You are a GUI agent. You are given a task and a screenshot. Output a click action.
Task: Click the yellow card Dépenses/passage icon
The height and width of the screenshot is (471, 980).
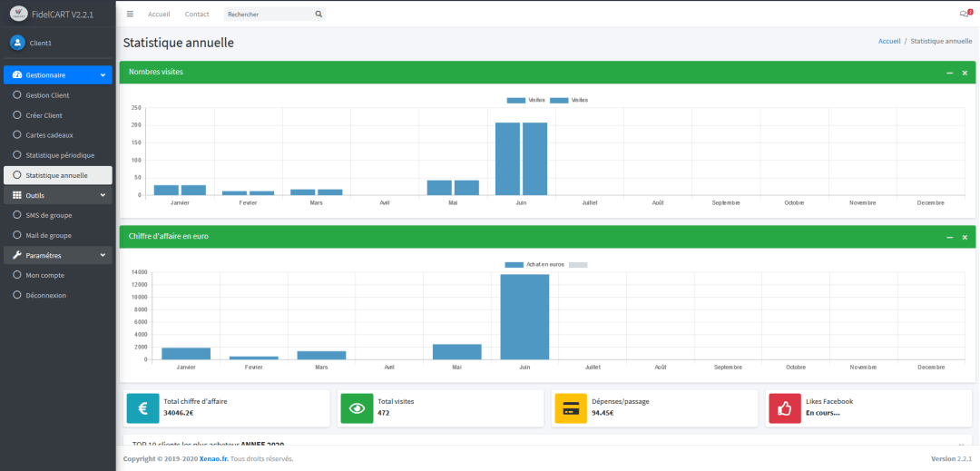click(x=571, y=407)
